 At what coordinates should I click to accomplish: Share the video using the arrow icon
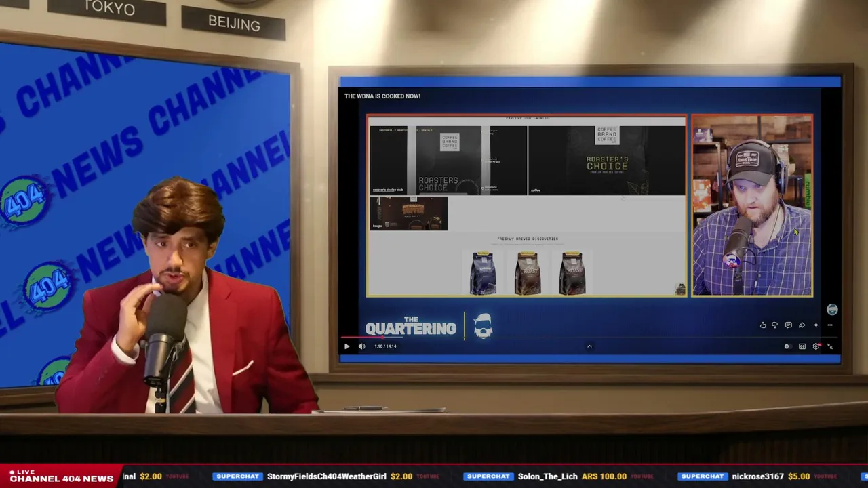point(802,325)
